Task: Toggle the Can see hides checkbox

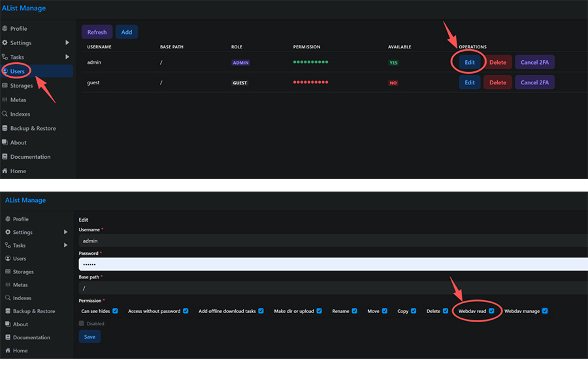Action: (x=115, y=311)
